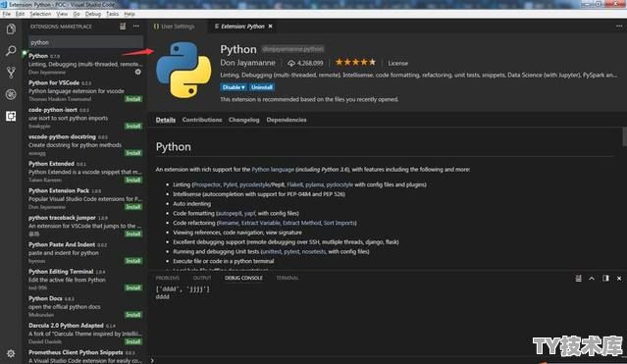This screenshot has height=364, width=627.
Task: Click the large Python logo image
Action: coord(183,70)
